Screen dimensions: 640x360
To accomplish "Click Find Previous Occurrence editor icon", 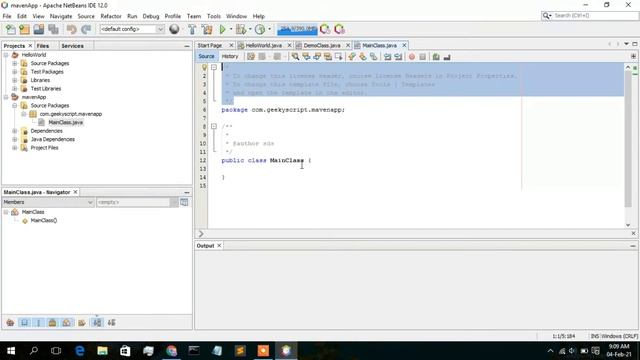I will [306, 57].
